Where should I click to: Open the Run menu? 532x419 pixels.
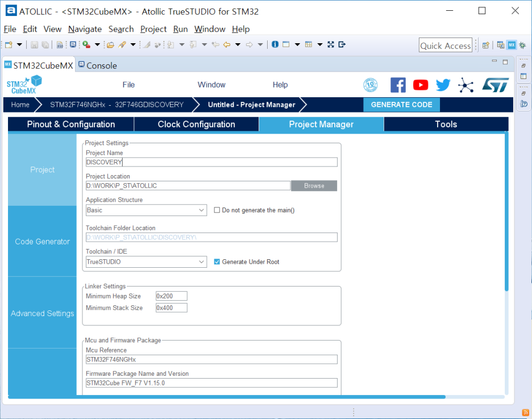click(x=181, y=29)
